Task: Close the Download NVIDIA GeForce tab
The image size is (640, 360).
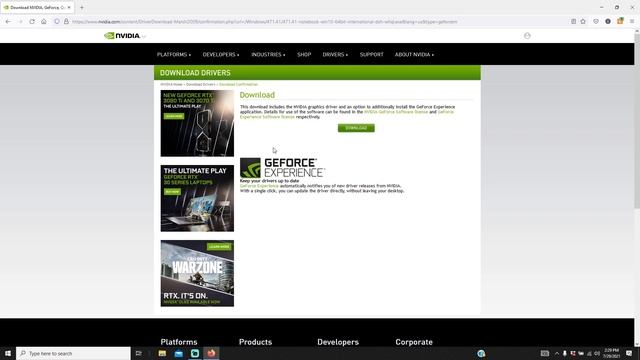Action: coord(69,7)
